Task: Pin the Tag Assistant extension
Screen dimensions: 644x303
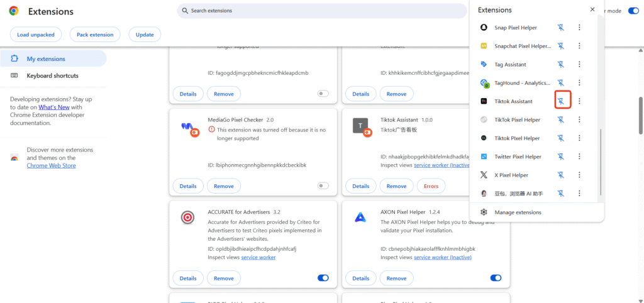Action: [x=561, y=65]
